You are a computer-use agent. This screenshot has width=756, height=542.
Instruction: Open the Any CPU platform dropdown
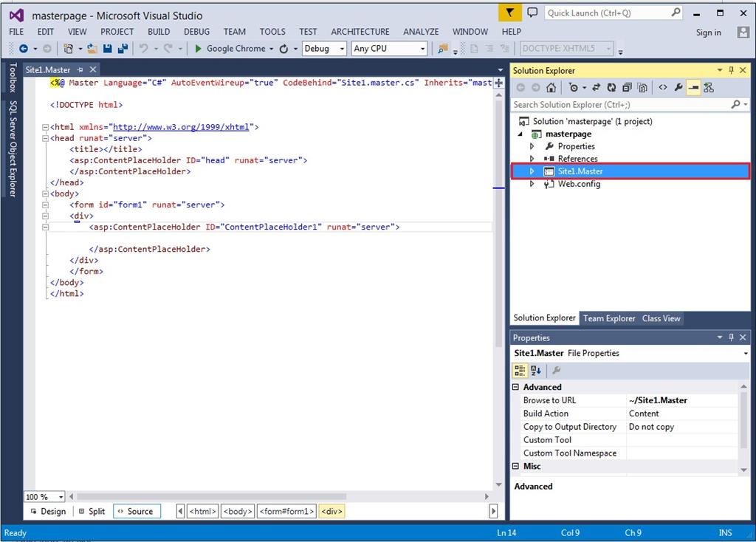click(389, 49)
